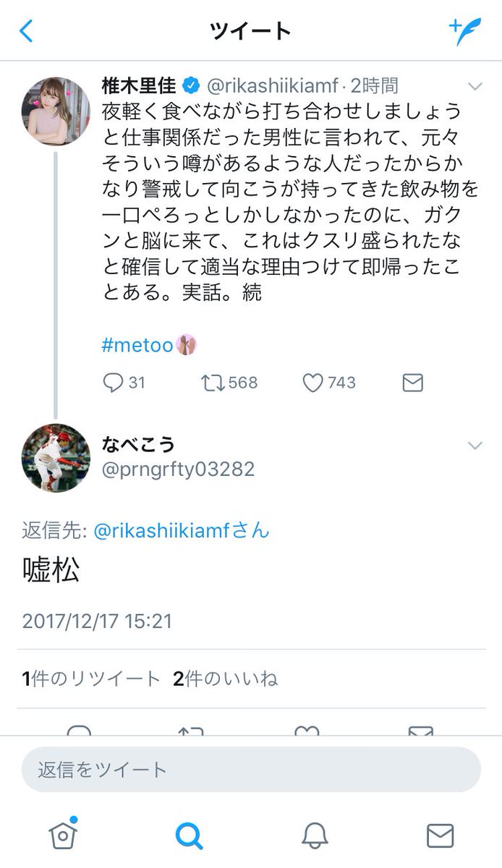Open the #metoo hashtag
The height and width of the screenshot is (868, 502).
(x=137, y=345)
